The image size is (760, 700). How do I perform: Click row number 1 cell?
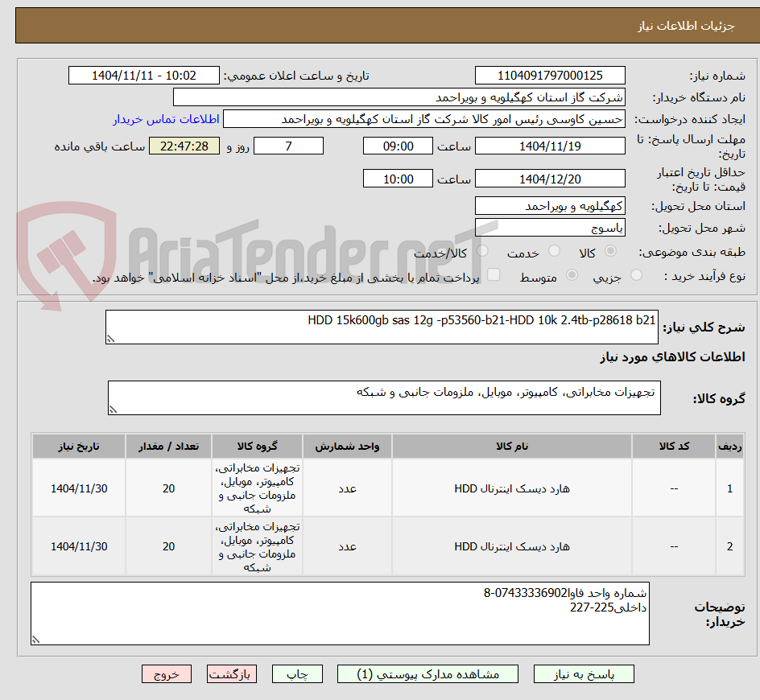[x=730, y=488]
